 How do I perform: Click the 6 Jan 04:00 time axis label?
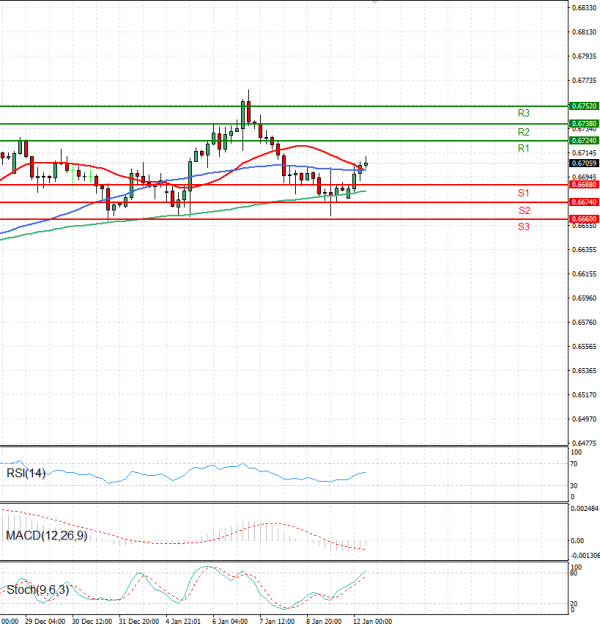click(231, 621)
